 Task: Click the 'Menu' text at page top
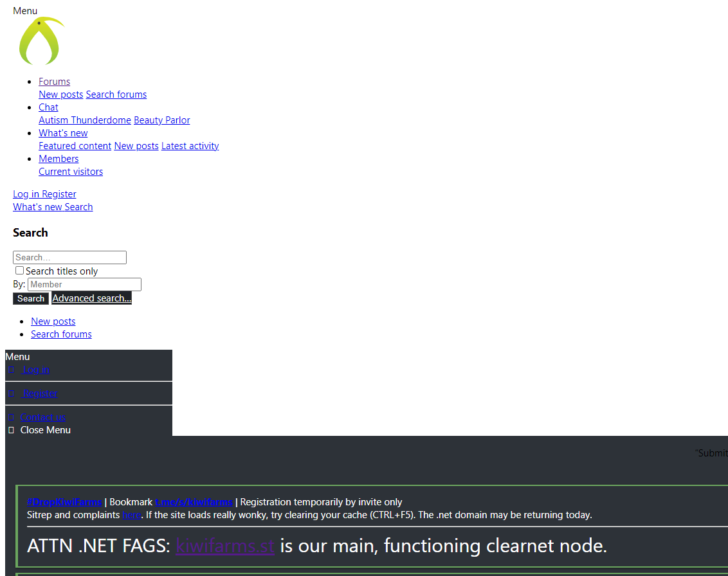click(x=25, y=11)
